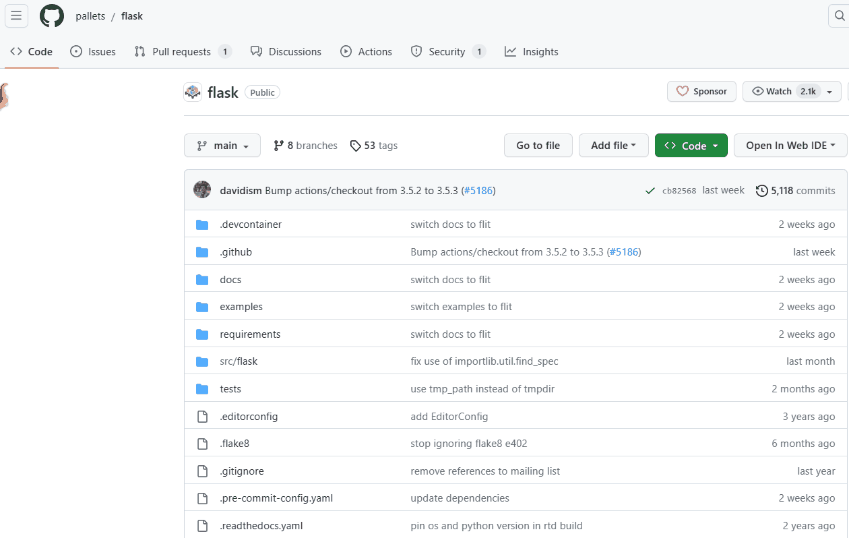Viewport: 849px width, 538px height.
Task: Open the .gitignore file name
Action: pos(242,471)
